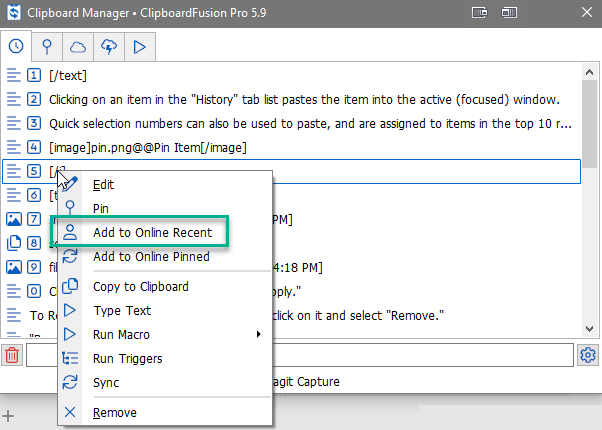Click the X icon beside Remove

pyautogui.click(x=70, y=412)
